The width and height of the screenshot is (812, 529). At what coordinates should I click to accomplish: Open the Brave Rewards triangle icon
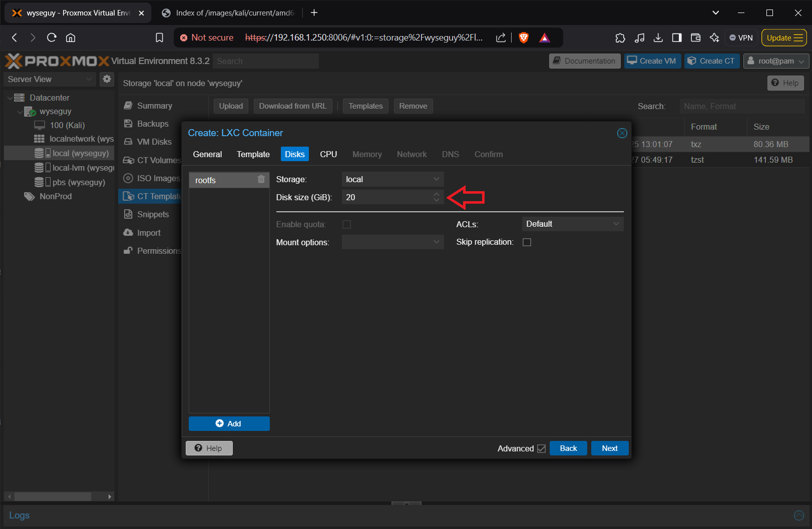coord(545,38)
